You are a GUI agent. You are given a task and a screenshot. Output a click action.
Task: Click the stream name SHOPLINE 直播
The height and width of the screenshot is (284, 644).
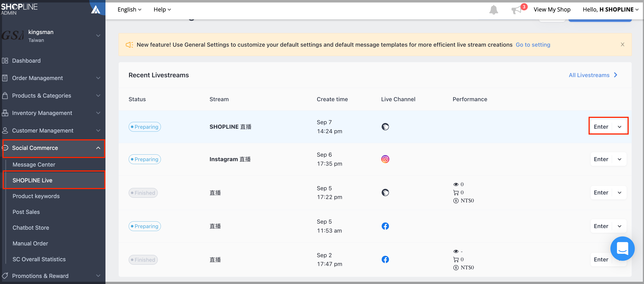click(230, 127)
